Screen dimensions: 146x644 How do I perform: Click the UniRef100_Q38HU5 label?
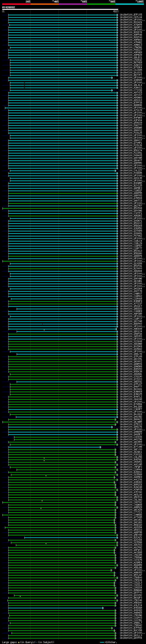(131, 80)
